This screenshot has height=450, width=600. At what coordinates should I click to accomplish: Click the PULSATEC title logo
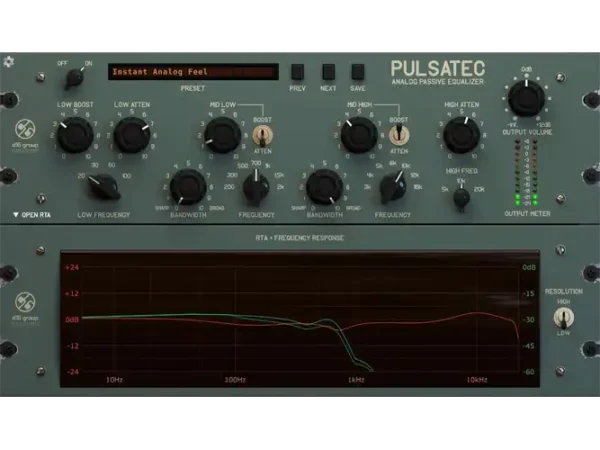pyautogui.click(x=438, y=69)
